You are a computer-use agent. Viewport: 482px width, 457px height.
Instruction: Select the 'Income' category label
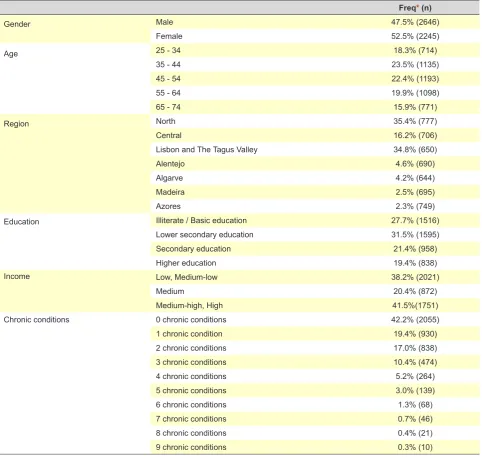point(17,276)
